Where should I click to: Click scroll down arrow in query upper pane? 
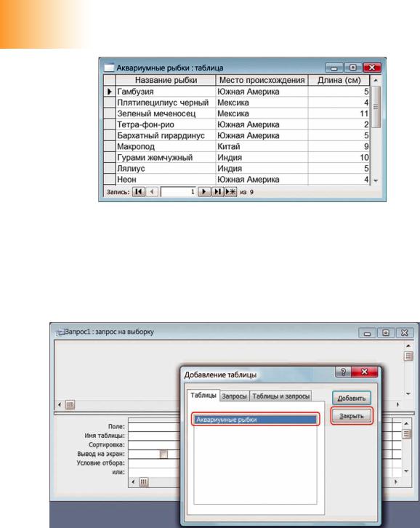(x=408, y=393)
